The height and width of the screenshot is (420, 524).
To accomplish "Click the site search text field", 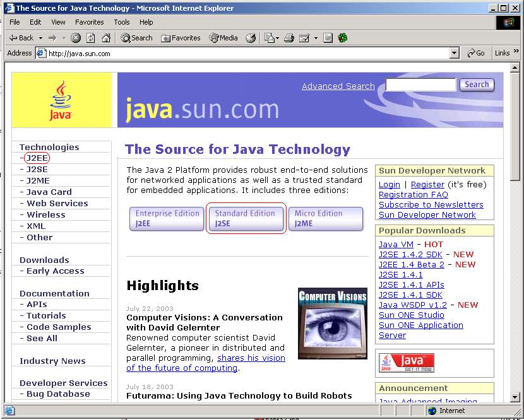I will (x=420, y=85).
